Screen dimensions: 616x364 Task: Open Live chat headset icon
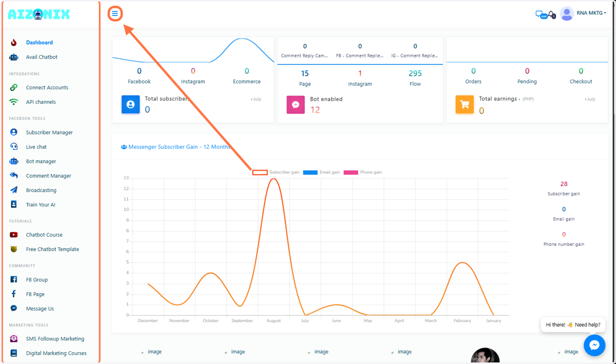14,147
